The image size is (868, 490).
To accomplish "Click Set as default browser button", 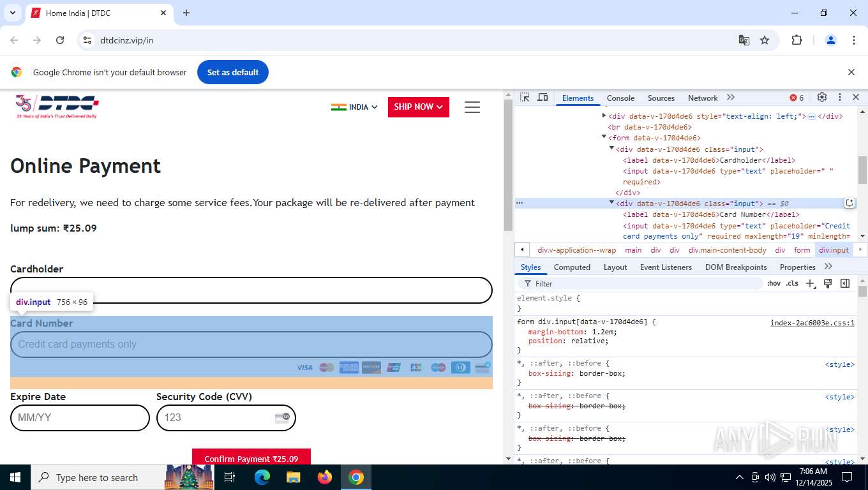I will coord(233,72).
